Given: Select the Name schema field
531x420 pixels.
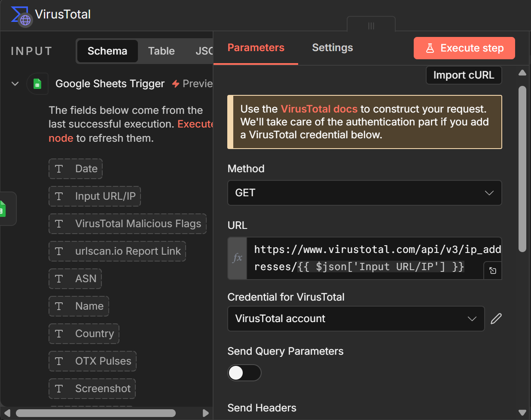Looking at the screenshot, I should (x=79, y=306).
